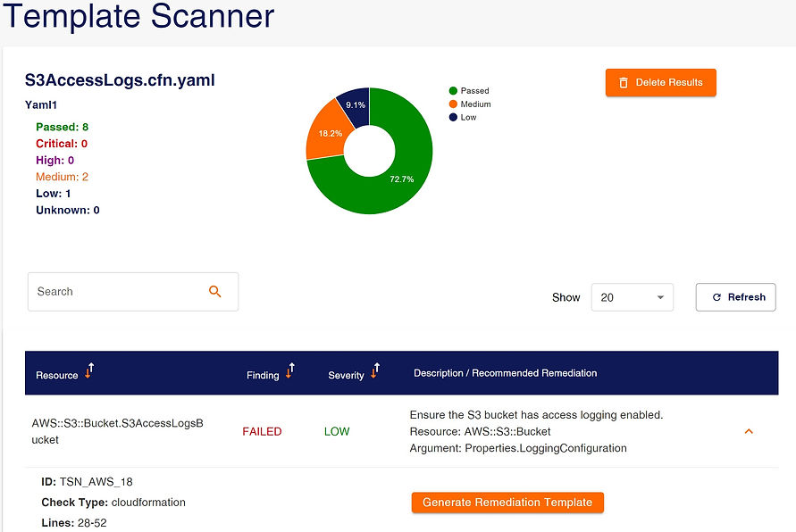
Task: Click Generate Remediation Template button
Action: tap(507, 503)
